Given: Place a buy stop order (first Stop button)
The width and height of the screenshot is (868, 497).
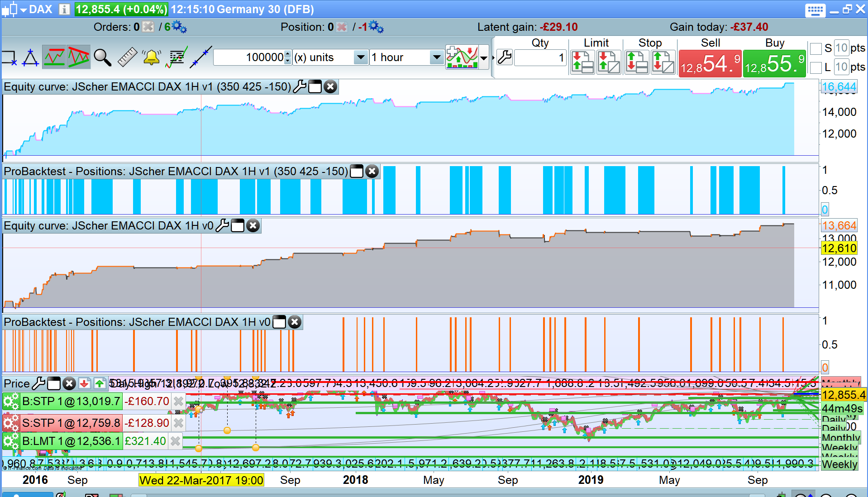Looking at the screenshot, I should coord(637,62).
